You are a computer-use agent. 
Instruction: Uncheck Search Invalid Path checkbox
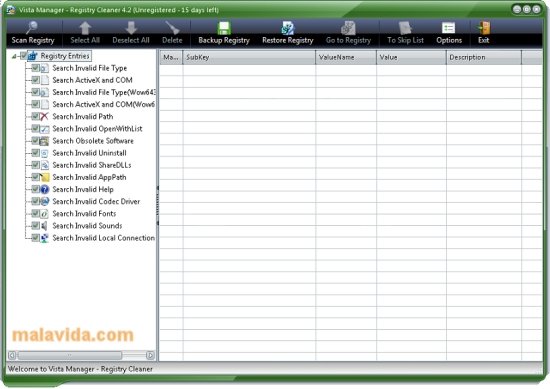click(x=35, y=116)
